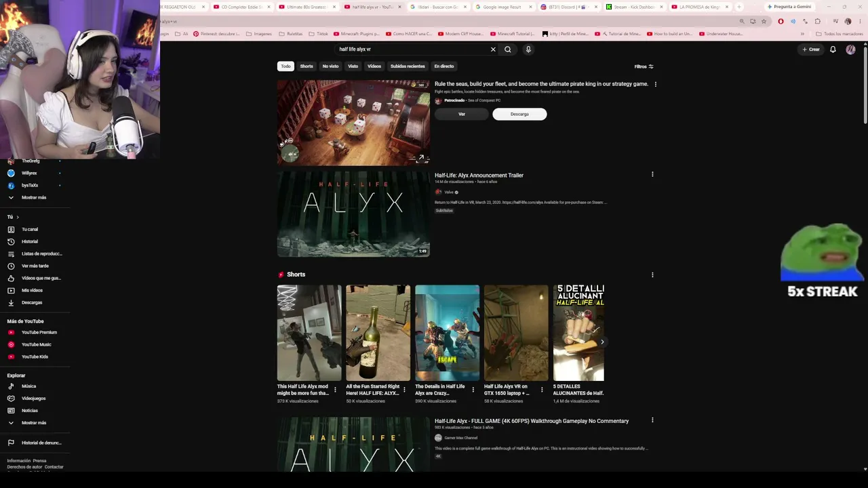Select the No visto filter chip
Image resolution: width=868 pixels, height=488 pixels.
(x=330, y=66)
